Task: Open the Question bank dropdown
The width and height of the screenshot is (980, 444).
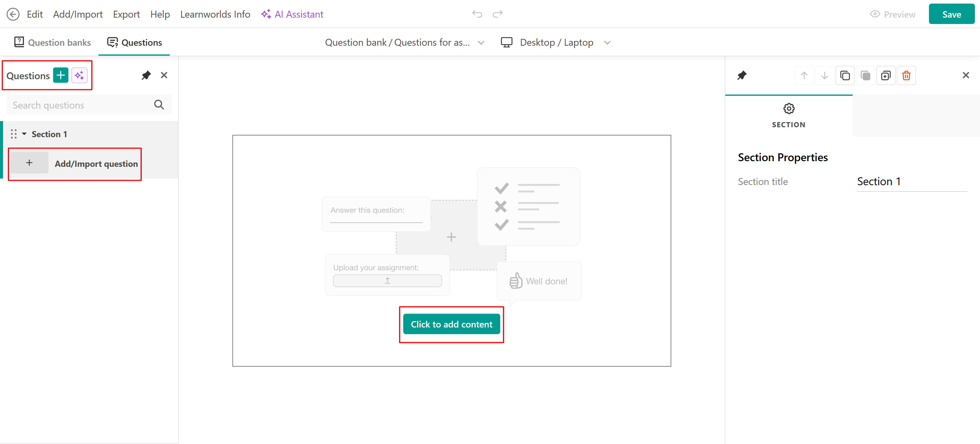Action: [x=405, y=43]
